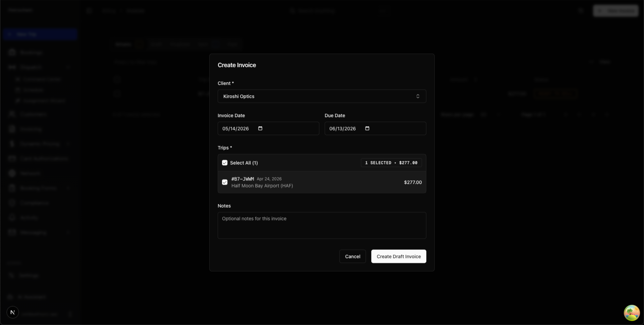Click 'Half Moon Bay Airport (HAF)' text
The height and width of the screenshot is (325, 644).
pos(262,186)
